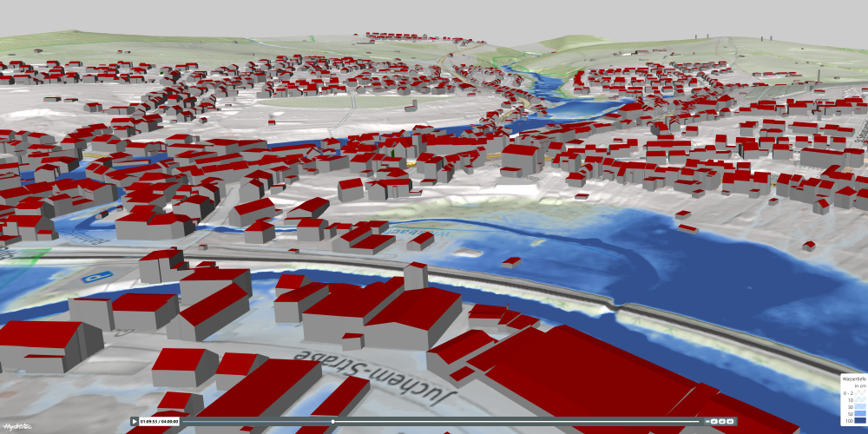Click the 30 cm water depth swatch
868x434 pixels.
click(x=860, y=407)
